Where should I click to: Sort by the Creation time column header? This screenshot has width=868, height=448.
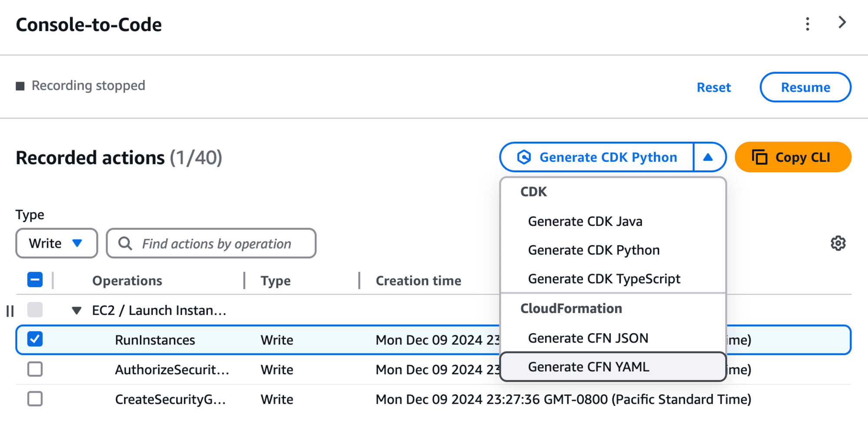[418, 281]
